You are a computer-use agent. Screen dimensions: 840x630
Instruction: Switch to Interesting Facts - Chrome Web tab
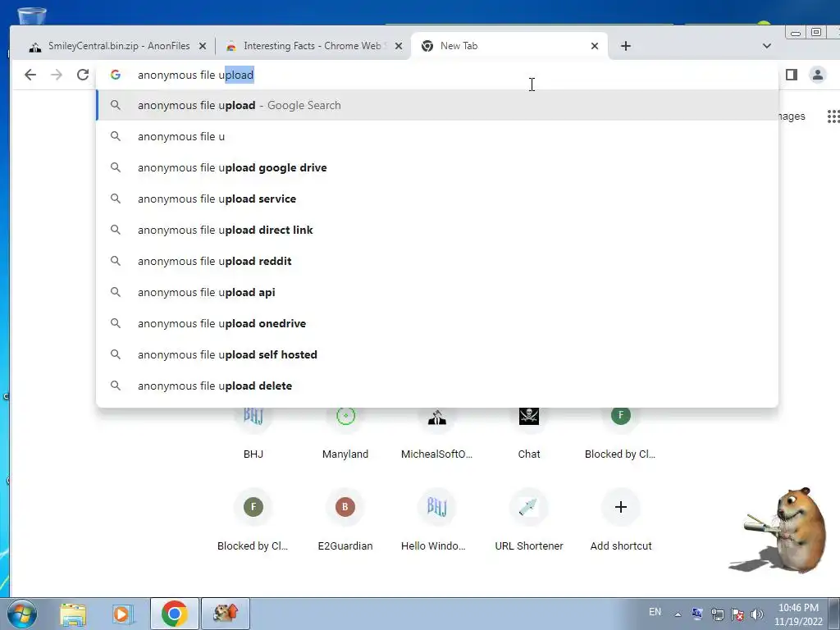coord(313,46)
